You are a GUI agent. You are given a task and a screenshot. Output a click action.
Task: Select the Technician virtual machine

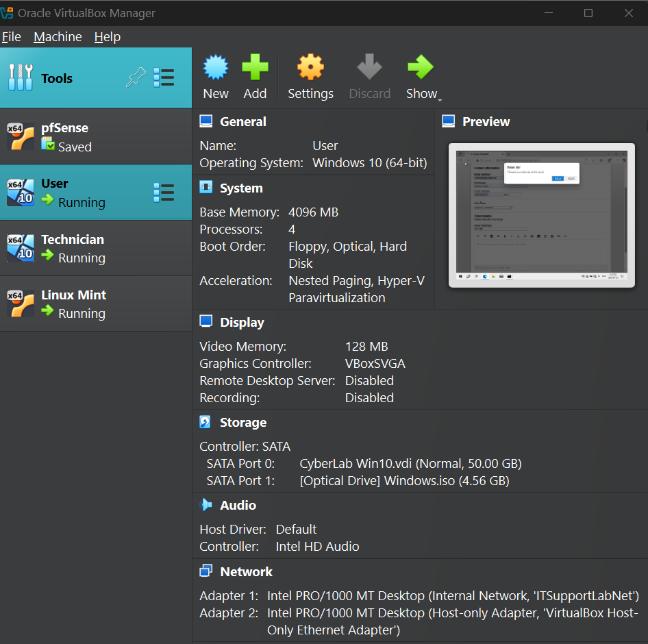96,248
